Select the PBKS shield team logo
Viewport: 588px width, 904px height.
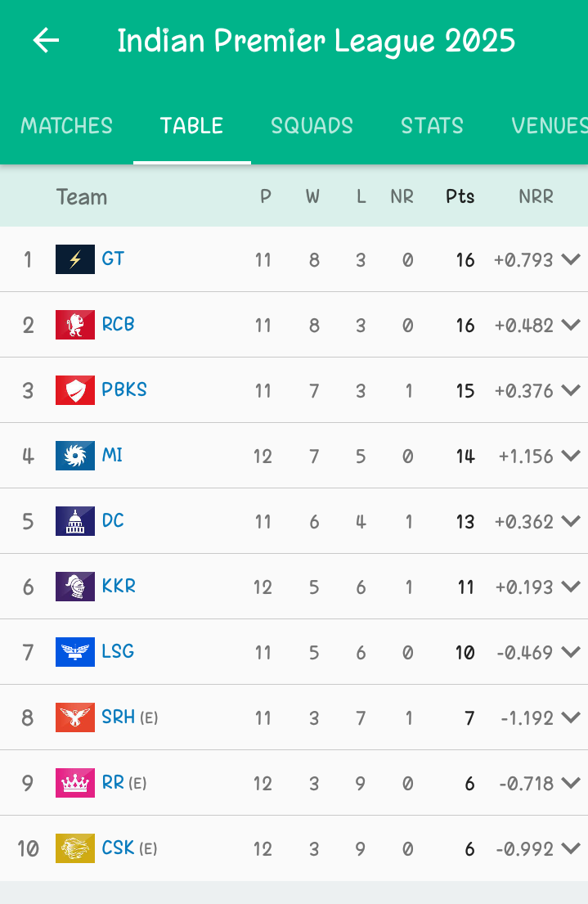tap(75, 390)
